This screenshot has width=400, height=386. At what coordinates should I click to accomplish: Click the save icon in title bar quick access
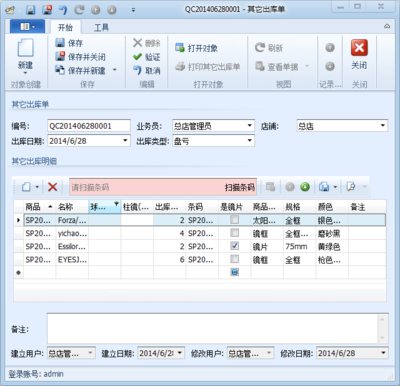coord(31,10)
